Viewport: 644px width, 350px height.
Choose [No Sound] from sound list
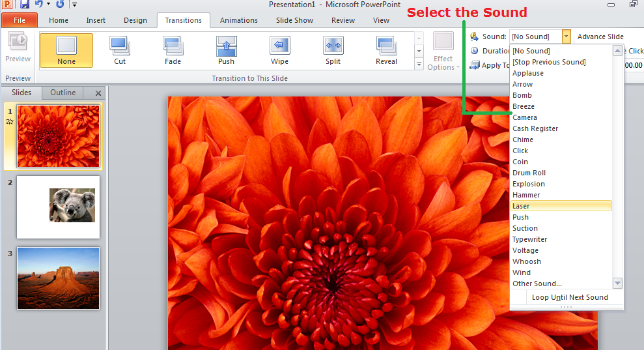[561, 51]
